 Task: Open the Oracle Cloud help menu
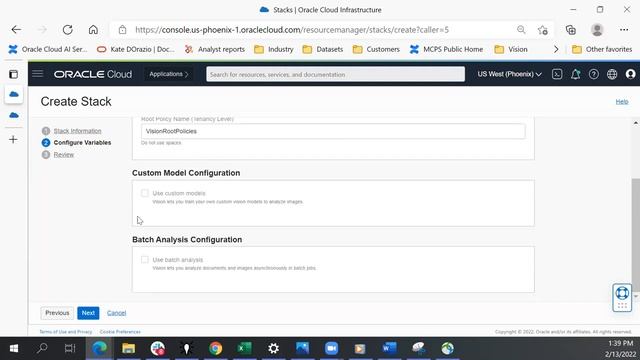pos(593,74)
